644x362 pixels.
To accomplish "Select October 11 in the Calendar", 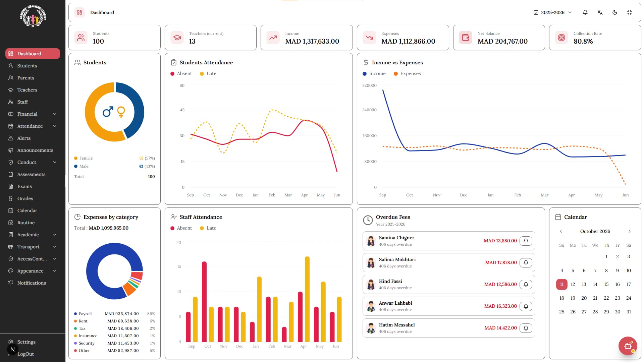I will [562, 284].
